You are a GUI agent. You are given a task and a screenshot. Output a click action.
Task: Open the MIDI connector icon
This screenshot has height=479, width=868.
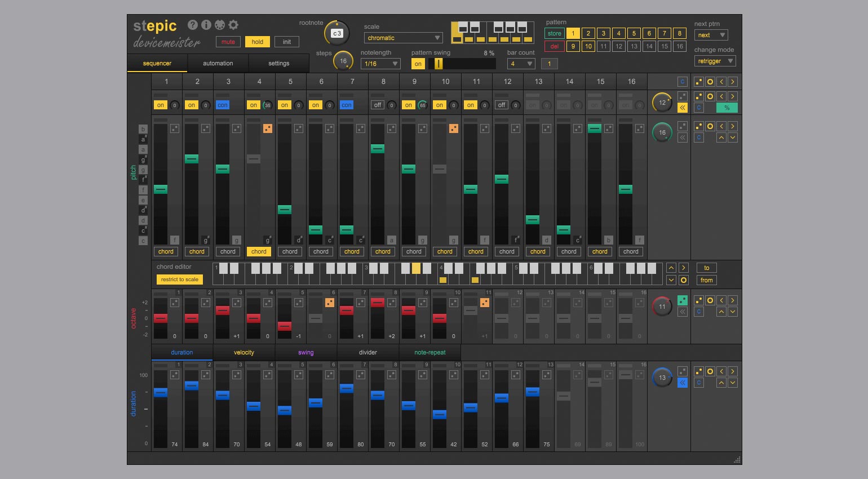[x=220, y=25]
